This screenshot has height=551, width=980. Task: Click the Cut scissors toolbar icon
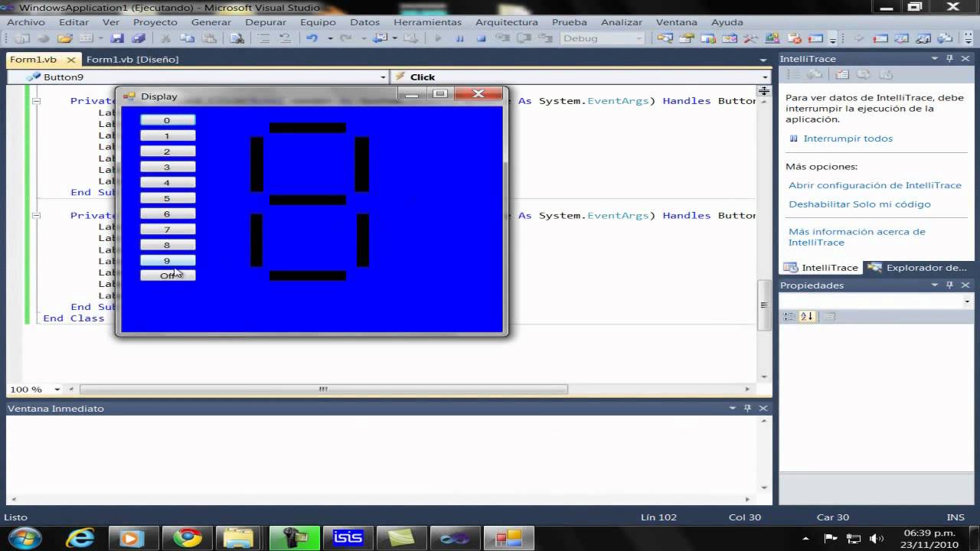click(x=165, y=38)
